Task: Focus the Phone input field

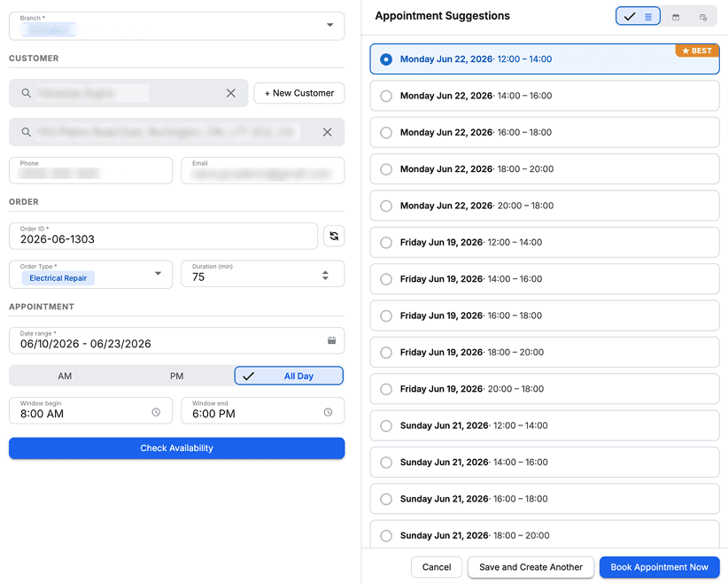Action: click(x=91, y=170)
